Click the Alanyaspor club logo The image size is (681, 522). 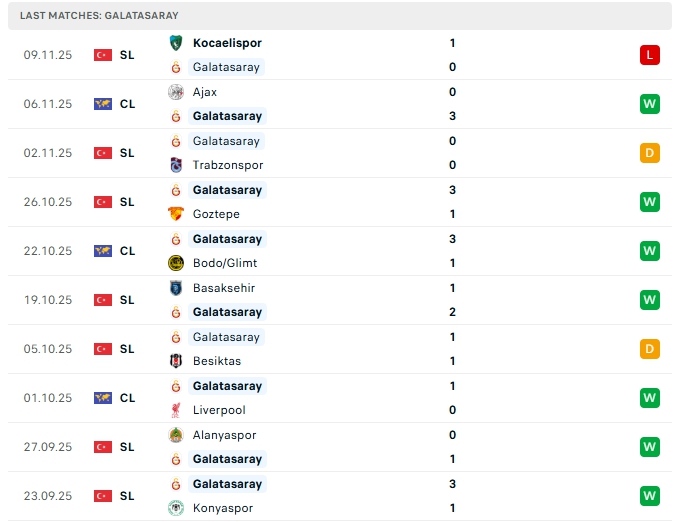(x=176, y=435)
